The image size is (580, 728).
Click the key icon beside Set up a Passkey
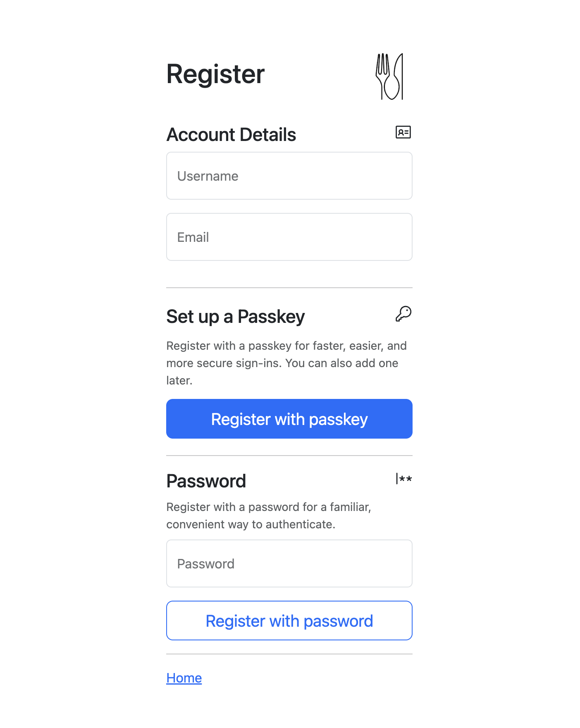point(403,314)
